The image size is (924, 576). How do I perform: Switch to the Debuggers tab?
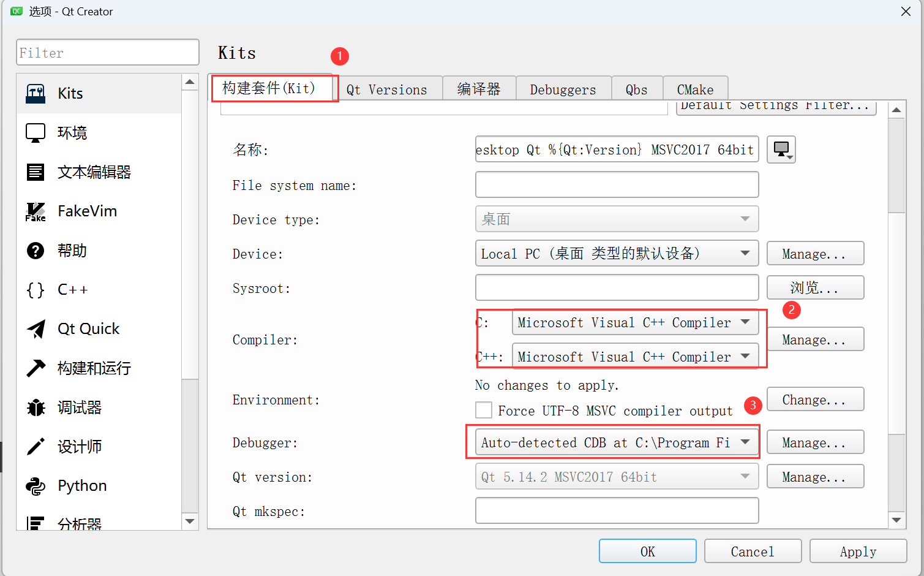coord(563,89)
